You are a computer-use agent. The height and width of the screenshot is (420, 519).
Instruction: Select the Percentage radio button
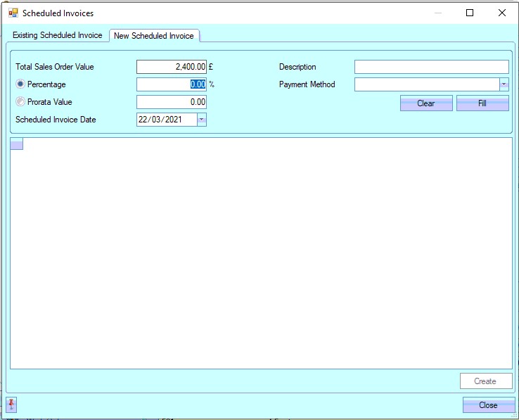click(x=20, y=84)
